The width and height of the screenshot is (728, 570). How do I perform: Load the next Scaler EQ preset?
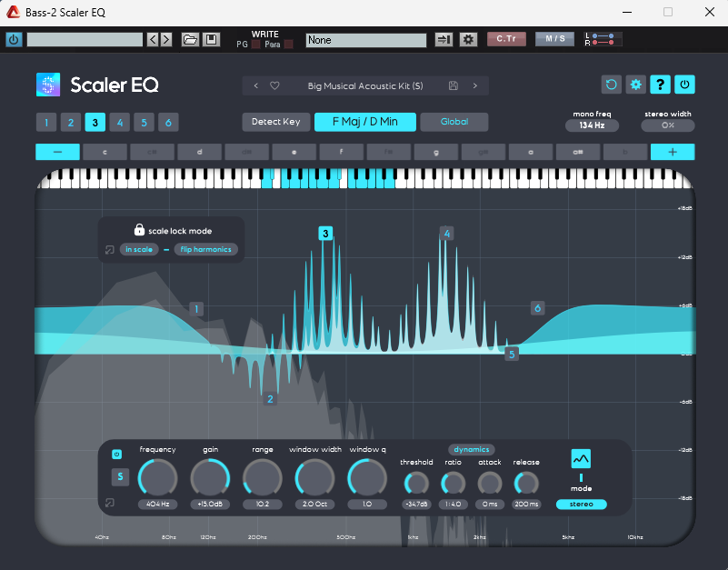[x=475, y=85]
